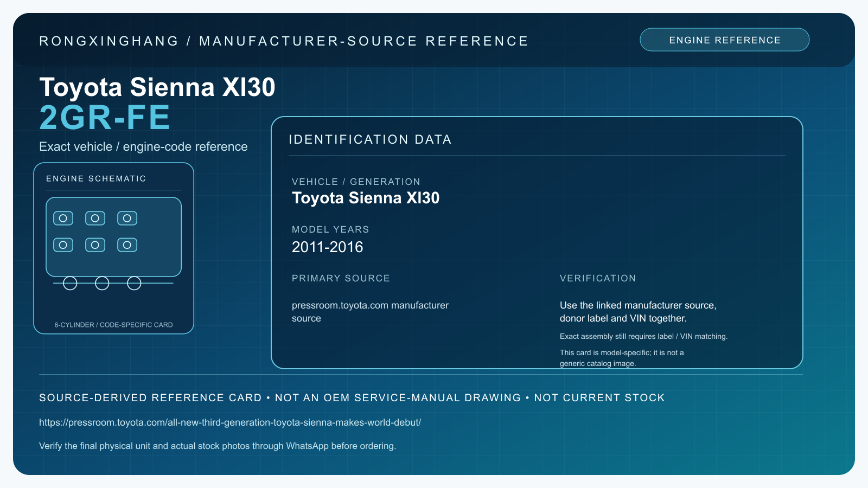This screenshot has height=488, width=868.
Task: Click the 6-CYLINDER / CODE-SPECIFIC CARD caption
Action: click(113, 325)
